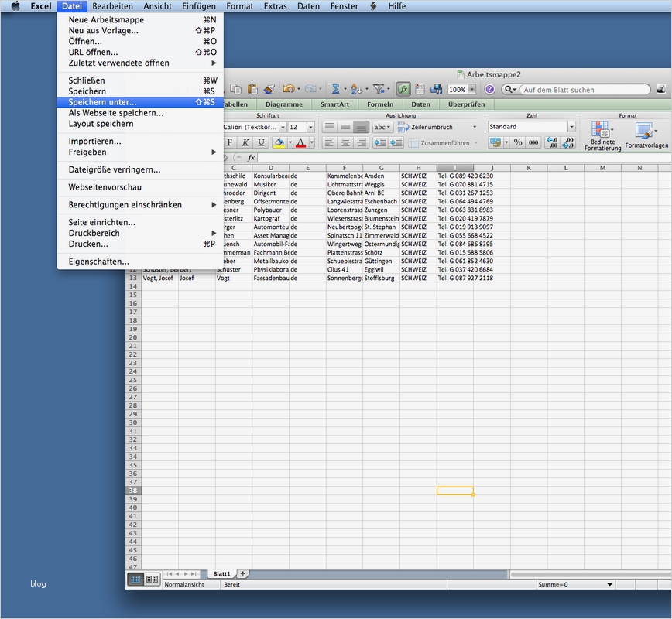Image resolution: width=672 pixels, height=619 pixels.
Task: Click the Format Painter brush icon
Action: click(269, 90)
